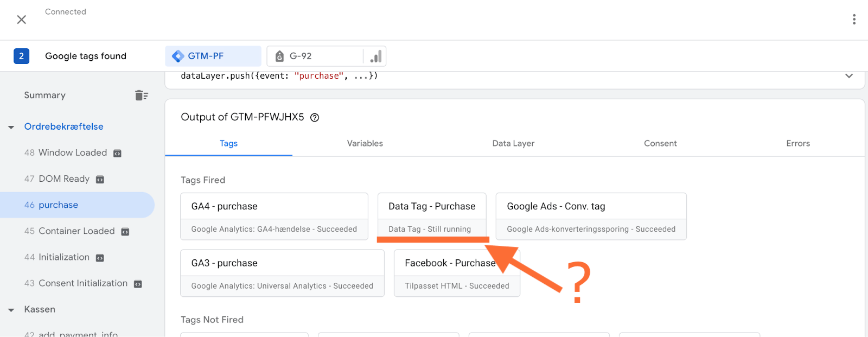Switch to the Data Layer tab

[x=513, y=143]
